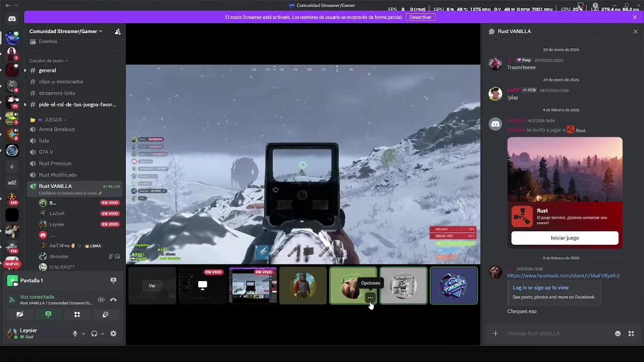The image size is (644, 362).
Task: Open noise suppression waveform icon
Action: (x=101, y=300)
